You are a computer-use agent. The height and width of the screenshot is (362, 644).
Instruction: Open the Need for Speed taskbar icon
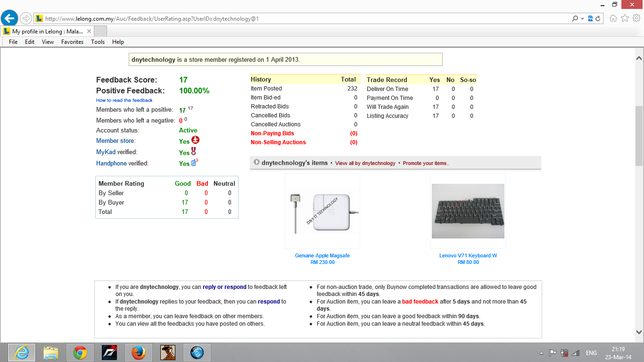click(x=109, y=353)
